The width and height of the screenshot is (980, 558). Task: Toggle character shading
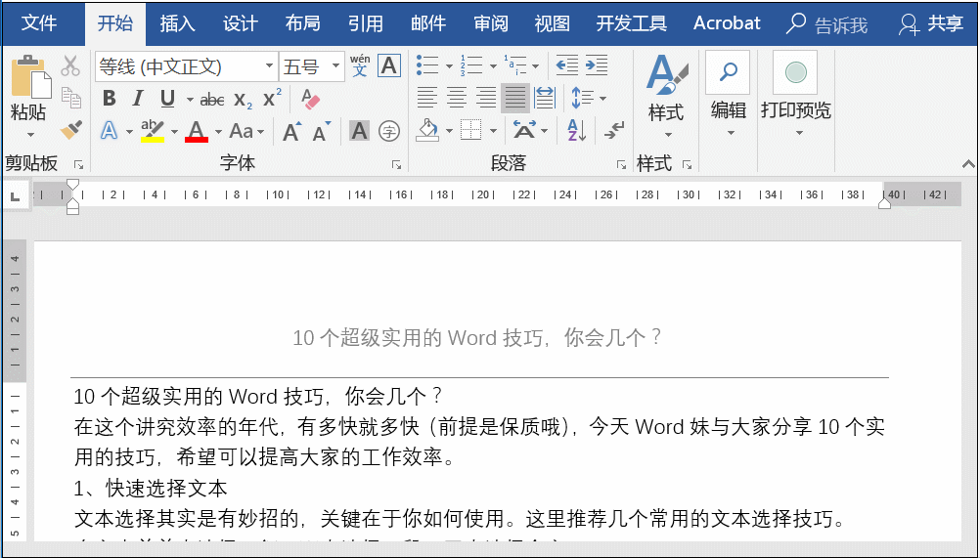tap(359, 130)
